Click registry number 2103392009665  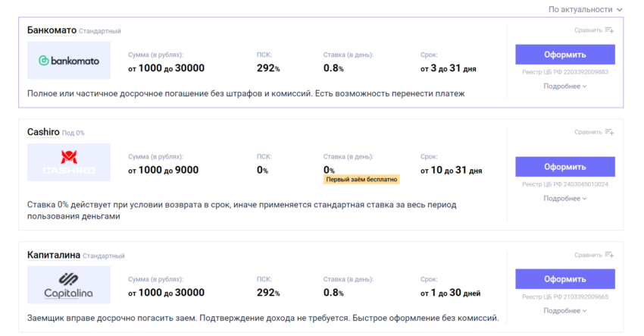click(586, 297)
